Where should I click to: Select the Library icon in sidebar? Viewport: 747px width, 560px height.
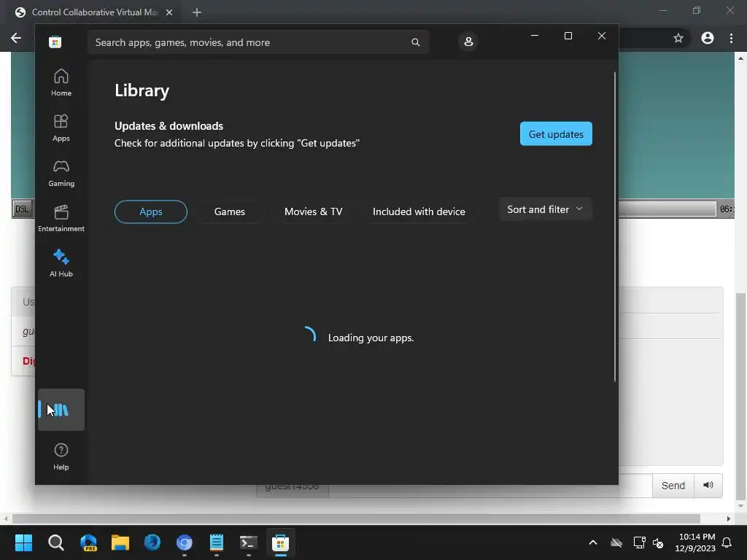(x=61, y=410)
